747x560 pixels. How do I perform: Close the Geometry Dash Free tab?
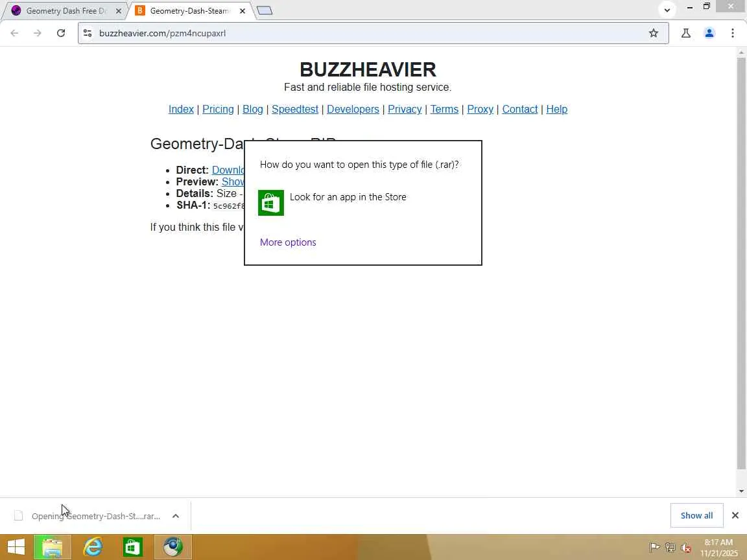(x=119, y=10)
